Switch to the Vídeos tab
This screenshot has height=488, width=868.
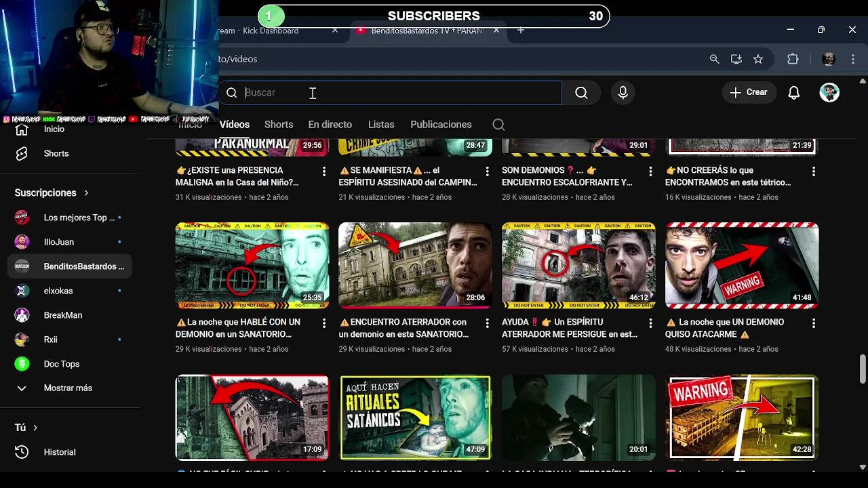(x=235, y=125)
